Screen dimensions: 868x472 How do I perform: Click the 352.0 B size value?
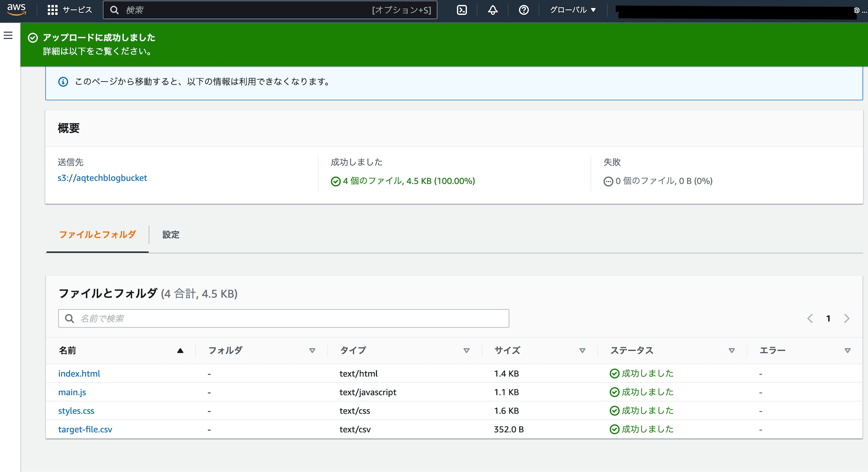coord(509,430)
